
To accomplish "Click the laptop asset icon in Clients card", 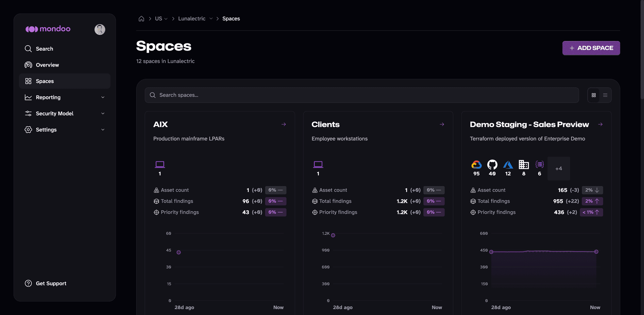I will tap(318, 164).
